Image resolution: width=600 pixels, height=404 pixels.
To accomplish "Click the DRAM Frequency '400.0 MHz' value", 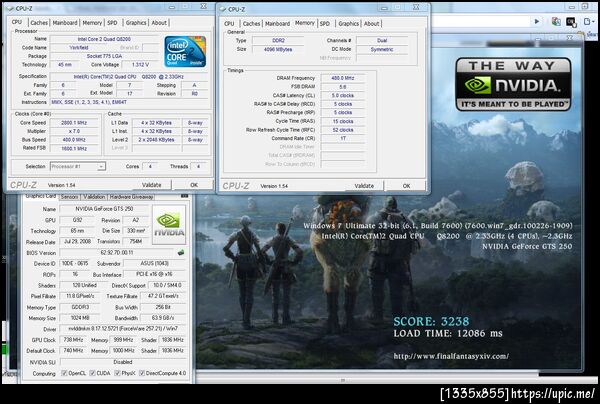I will point(343,78).
